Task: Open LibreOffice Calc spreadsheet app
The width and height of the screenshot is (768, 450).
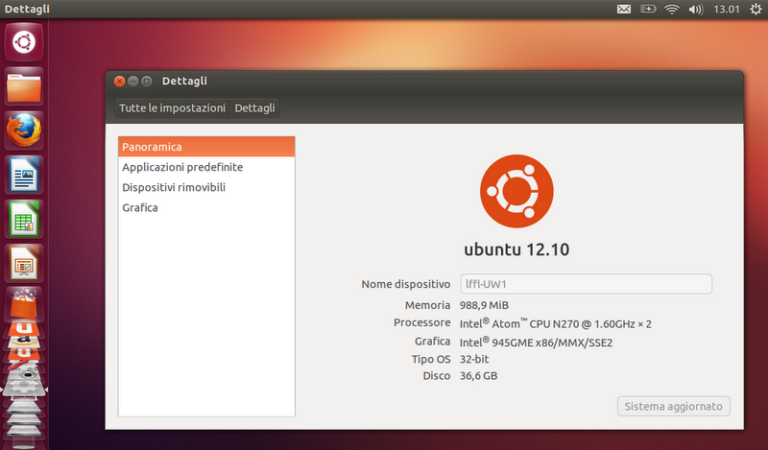Action: (x=24, y=219)
